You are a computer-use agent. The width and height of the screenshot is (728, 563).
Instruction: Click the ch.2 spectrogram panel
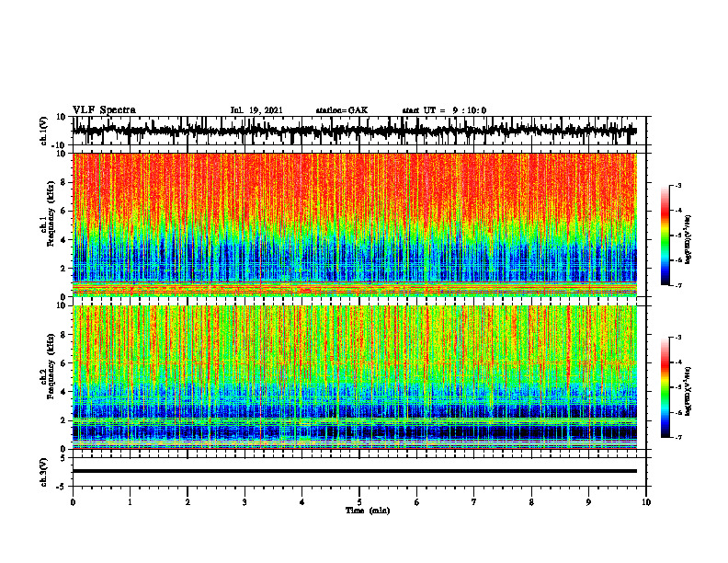click(354, 377)
